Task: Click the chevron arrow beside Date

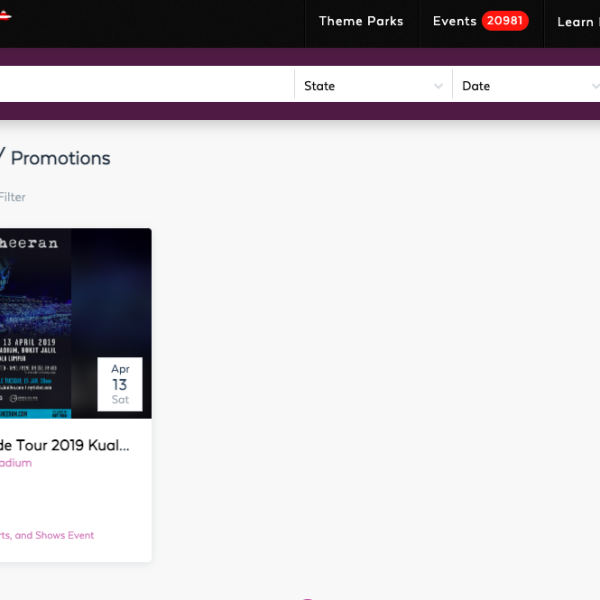Action: [x=596, y=86]
